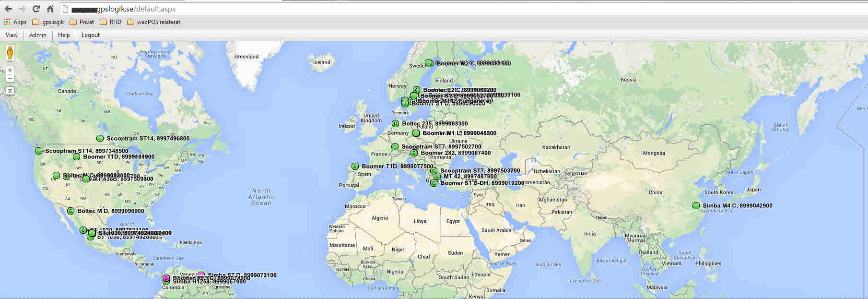Screen dimensions: 868x299
Task: Select the Boomer E2 C 8999069200 marker
Action: [x=416, y=90]
